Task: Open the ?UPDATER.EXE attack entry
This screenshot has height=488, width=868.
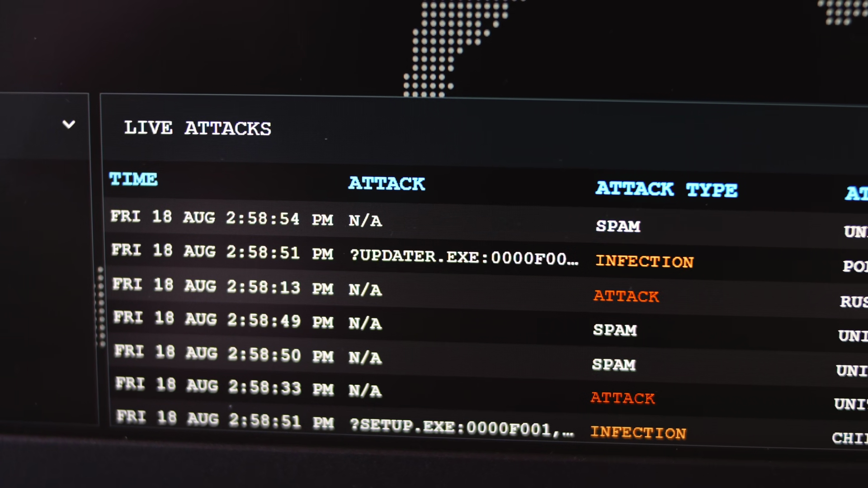Action: pyautogui.click(x=464, y=257)
